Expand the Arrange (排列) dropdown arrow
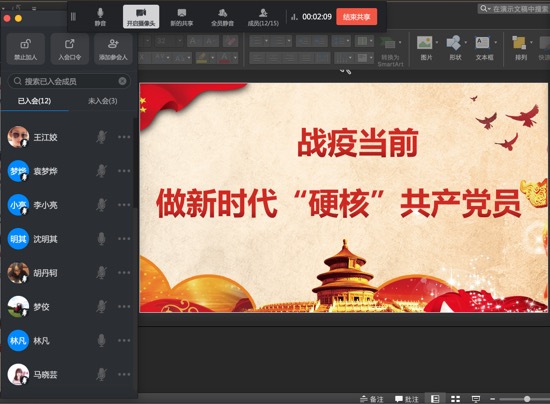This screenshot has width=550, height=404. coord(531,43)
